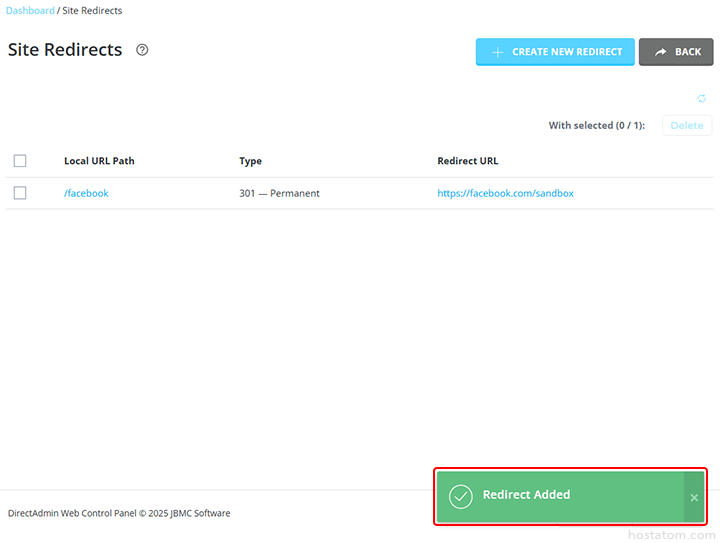The width and height of the screenshot is (720, 543).
Task: Sort by the Type column header
Action: [250, 161]
